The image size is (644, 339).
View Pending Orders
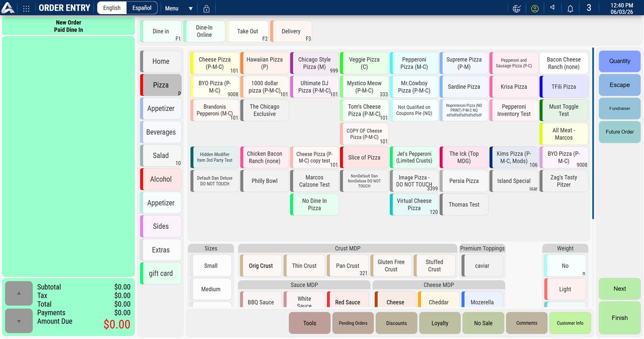[353, 323]
